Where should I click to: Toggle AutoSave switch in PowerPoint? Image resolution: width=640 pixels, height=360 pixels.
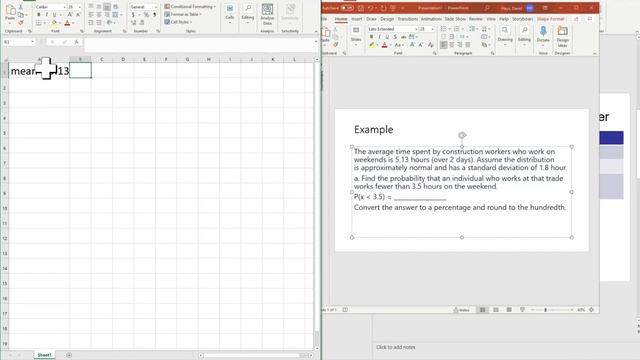click(x=347, y=8)
